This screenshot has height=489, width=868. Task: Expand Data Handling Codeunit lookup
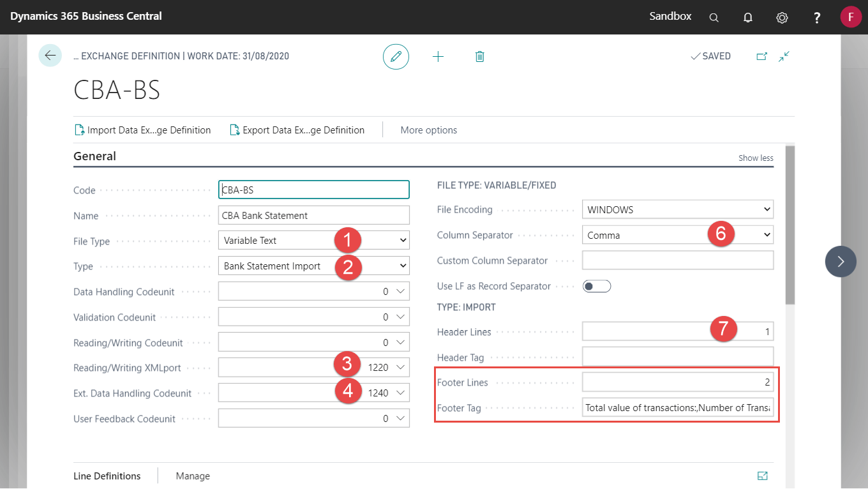click(400, 291)
